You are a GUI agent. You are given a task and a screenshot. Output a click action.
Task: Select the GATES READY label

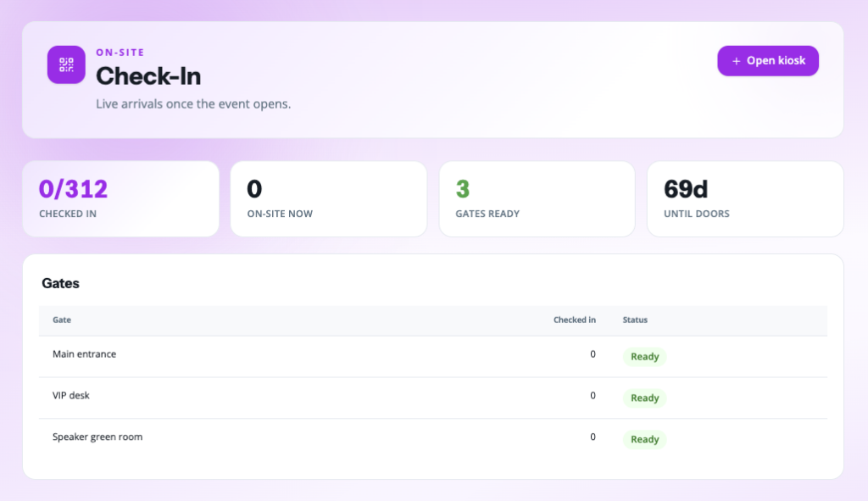487,214
